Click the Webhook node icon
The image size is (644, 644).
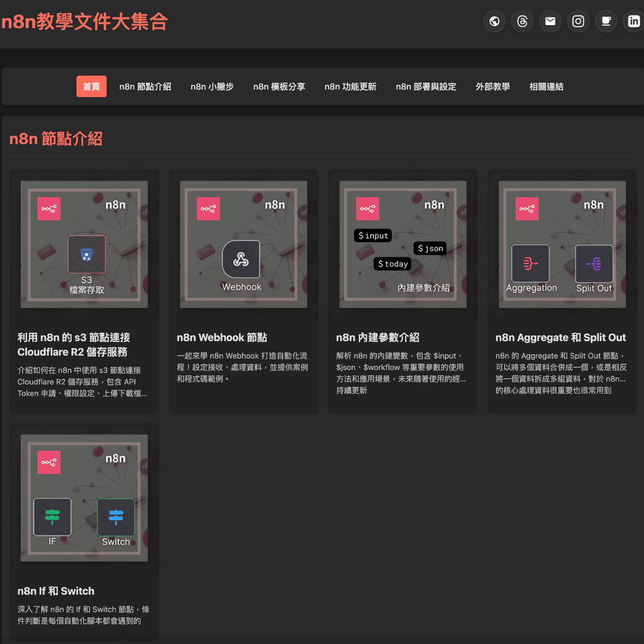coord(241,259)
